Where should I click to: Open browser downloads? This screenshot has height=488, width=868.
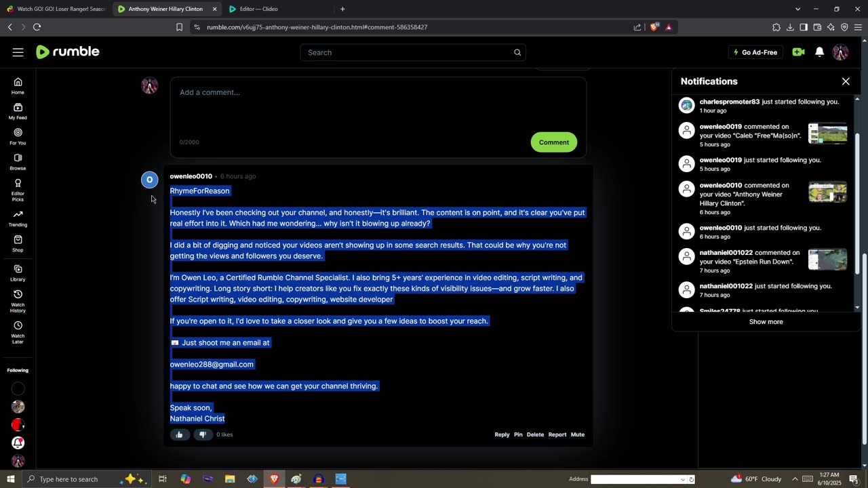tap(790, 27)
